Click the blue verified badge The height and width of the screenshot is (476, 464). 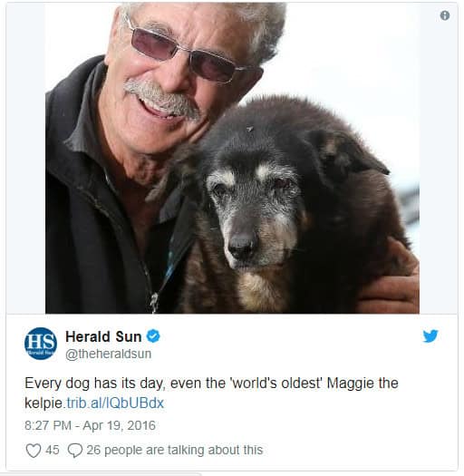(153, 336)
